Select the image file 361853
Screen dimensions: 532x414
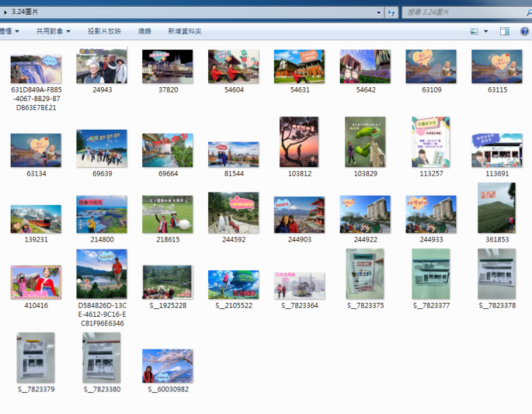497,208
